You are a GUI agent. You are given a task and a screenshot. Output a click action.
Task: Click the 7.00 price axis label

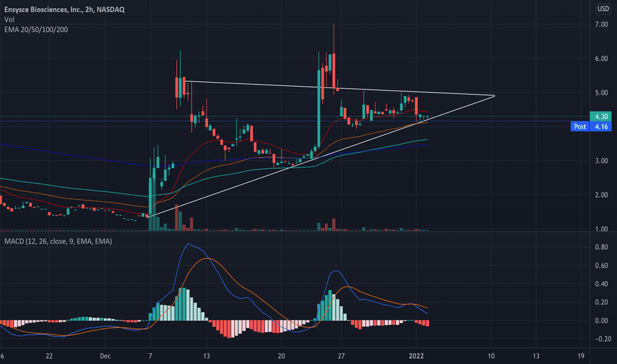pos(601,24)
